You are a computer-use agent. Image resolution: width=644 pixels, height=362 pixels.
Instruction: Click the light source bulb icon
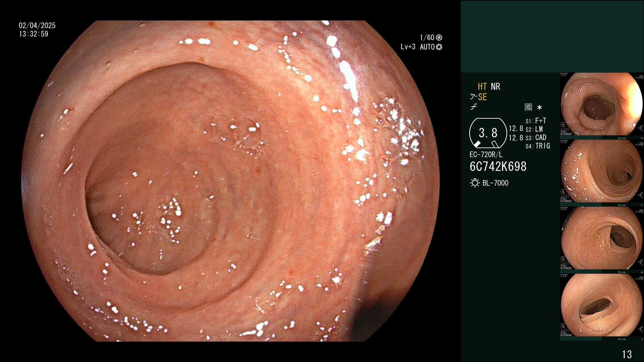pyautogui.click(x=475, y=183)
